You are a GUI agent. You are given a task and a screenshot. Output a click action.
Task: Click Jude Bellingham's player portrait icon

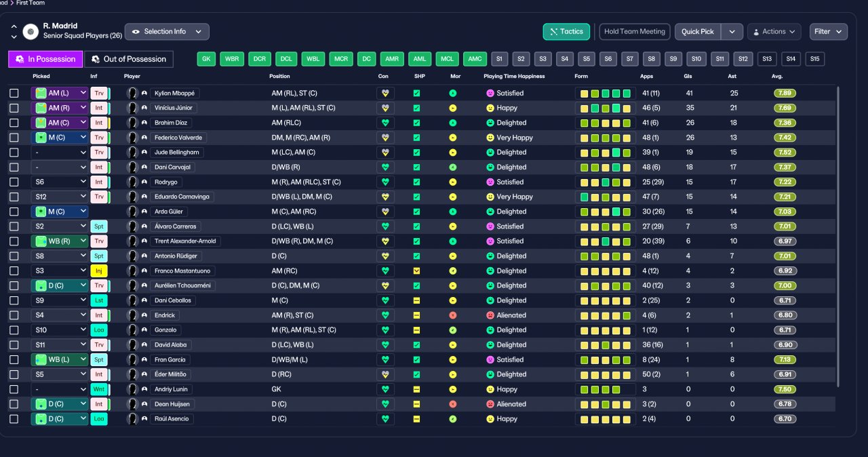[x=132, y=153]
